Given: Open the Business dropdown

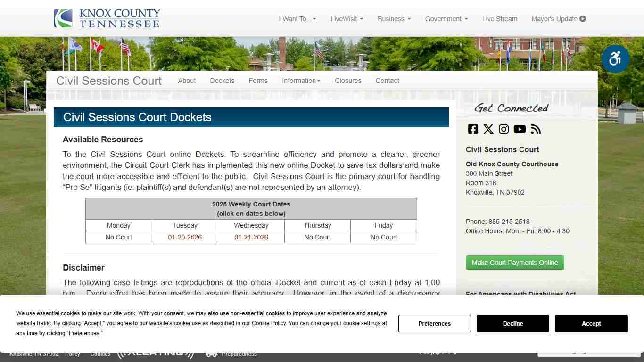Looking at the screenshot, I should 394,19.
